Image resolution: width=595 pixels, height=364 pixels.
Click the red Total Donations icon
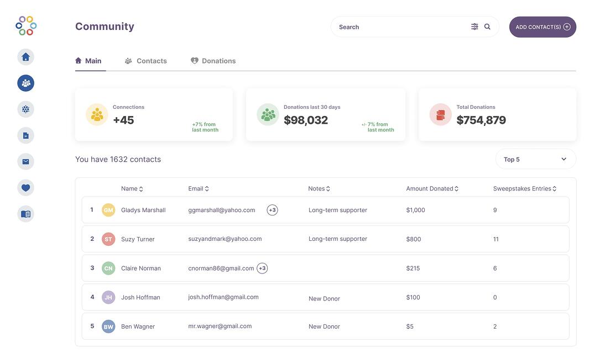(x=441, y=114)
